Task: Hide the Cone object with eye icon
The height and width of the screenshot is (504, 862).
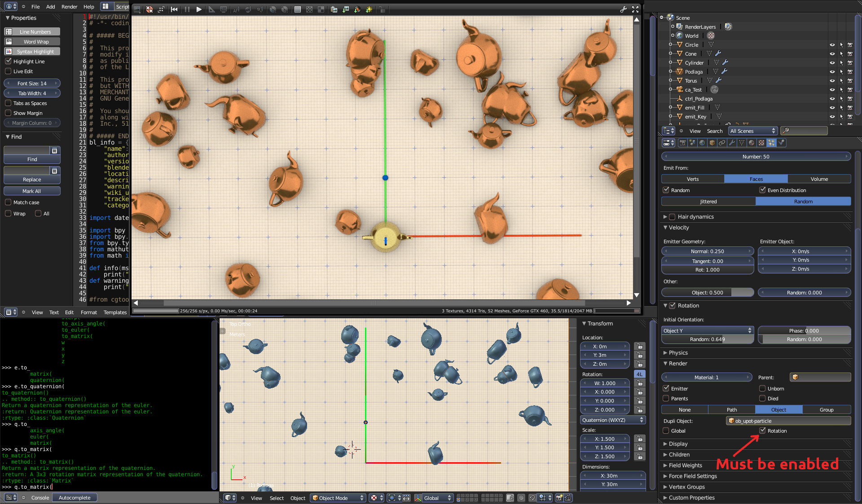Action: click(832, 54)
